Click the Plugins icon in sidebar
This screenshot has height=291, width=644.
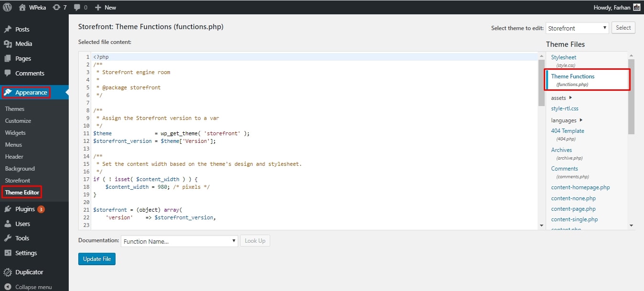pyautogui.click(x=8, y=209)
